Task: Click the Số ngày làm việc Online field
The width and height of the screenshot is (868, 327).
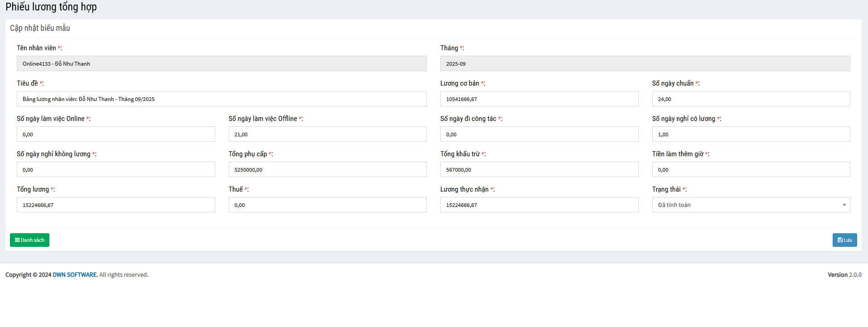Action: [x=116, y=134]
